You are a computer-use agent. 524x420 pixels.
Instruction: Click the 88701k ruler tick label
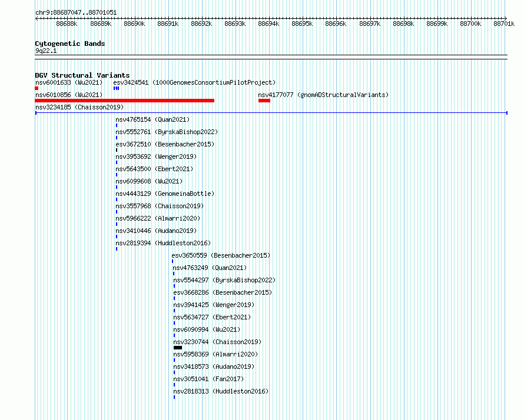point(505,24)
